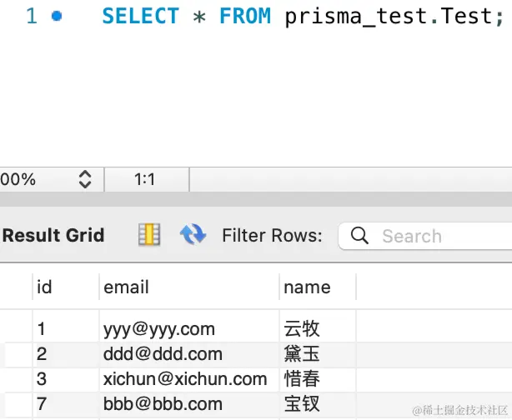Click the name column header
The width and height of the screenshot is (512, 420).
(318, 287)
